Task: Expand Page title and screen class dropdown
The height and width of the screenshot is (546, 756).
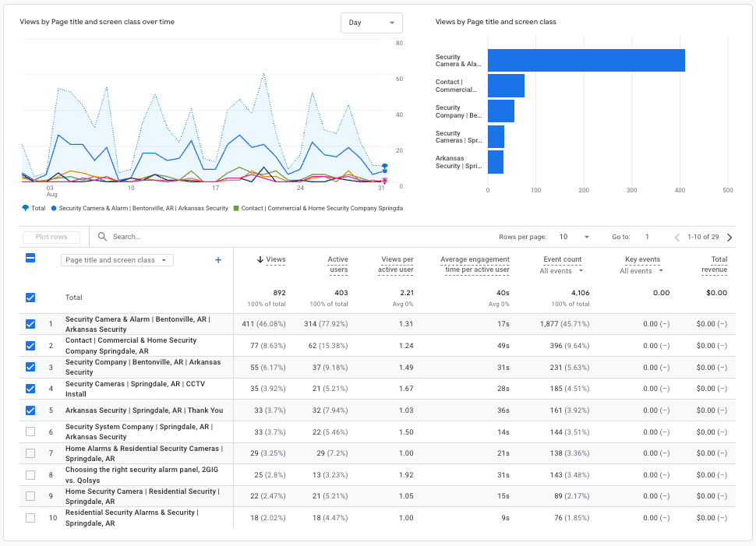Action: [x=117, y=260]
